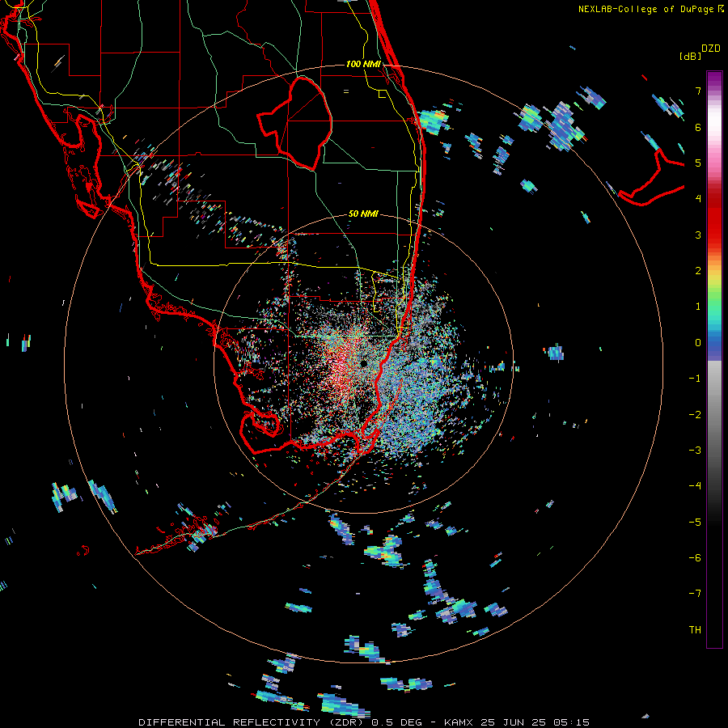Click the -5 value on the dB scale

(x=695, y=523)
